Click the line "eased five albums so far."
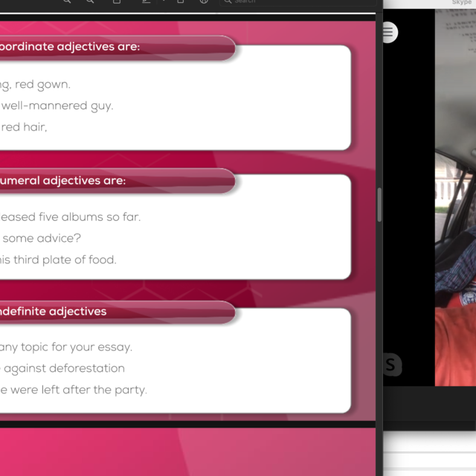Screen dimensions: 476x476 [x=71, y=217]
